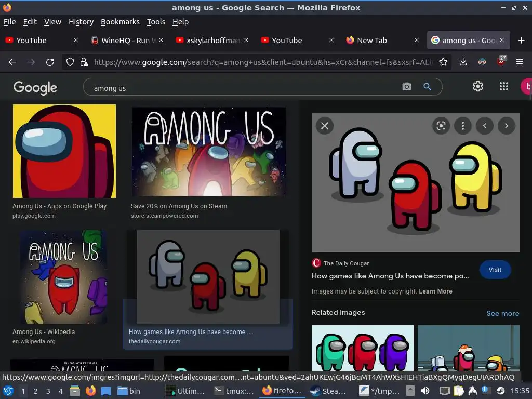Open the Tools menu
The height and width of the screenshot is (399, 532).
tap(156, 22)
